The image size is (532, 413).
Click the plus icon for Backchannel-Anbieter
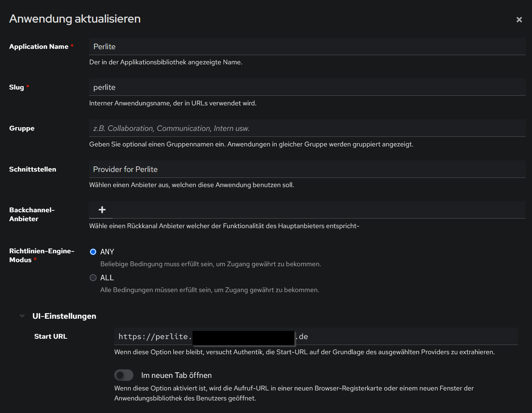[x=102, y=210]
